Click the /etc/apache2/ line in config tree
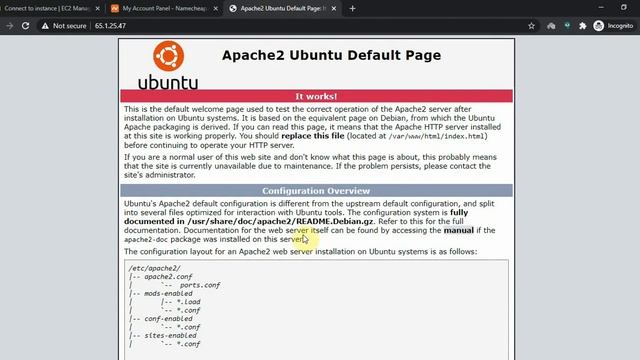The height and width of the screenshot is (360, 640). pos(154,268)
